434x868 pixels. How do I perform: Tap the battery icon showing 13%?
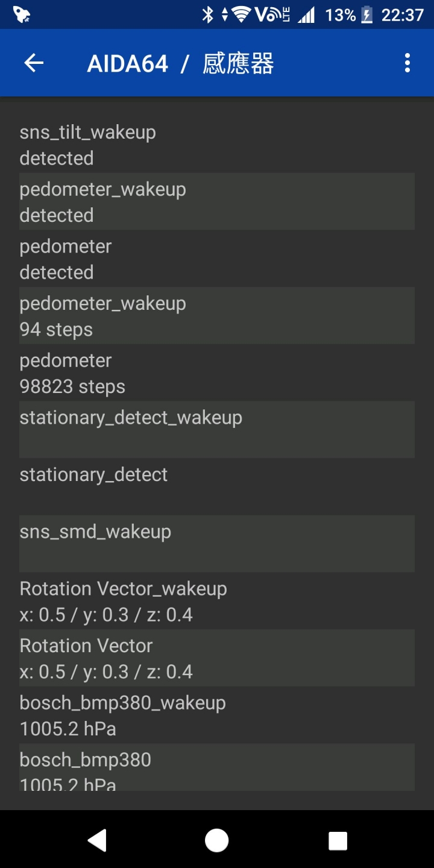(x=366, y=14)
